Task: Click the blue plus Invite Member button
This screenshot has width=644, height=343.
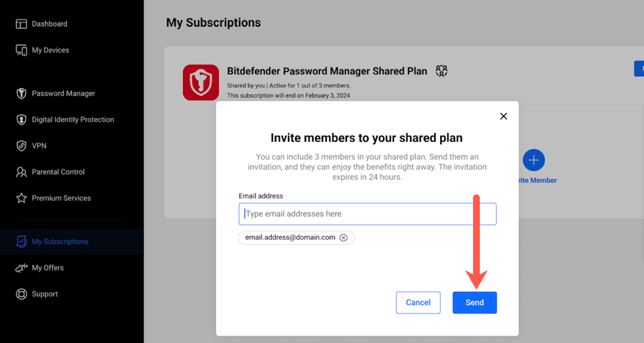Action: click(x=534, y=160)
